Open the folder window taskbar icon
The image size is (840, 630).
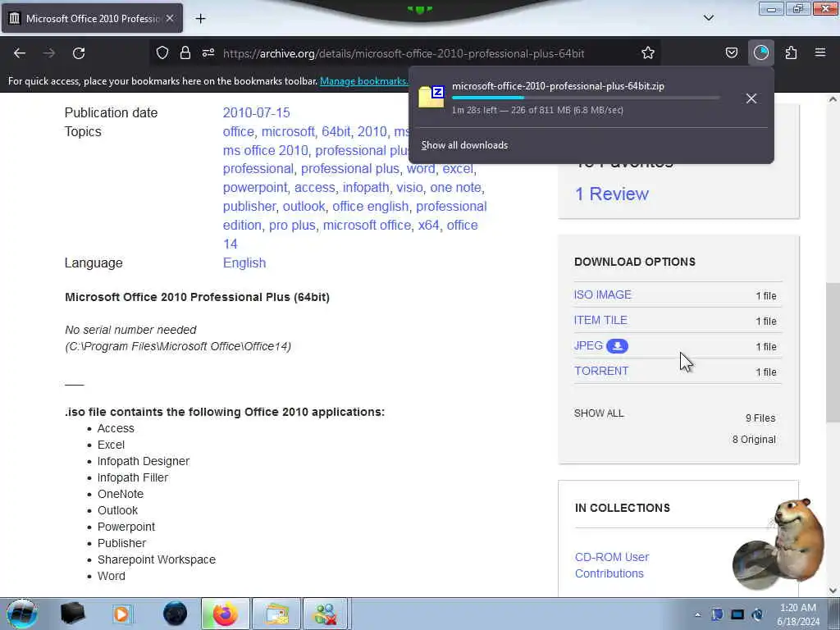[276, 614]
